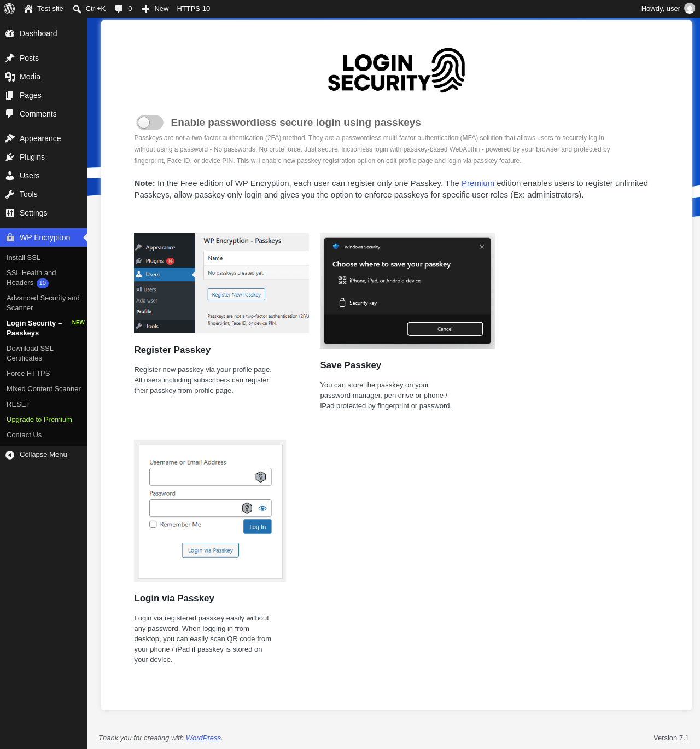Click the Register Passkey screenshot thumbnail
The image size is (700, 749).
point(221,283)
